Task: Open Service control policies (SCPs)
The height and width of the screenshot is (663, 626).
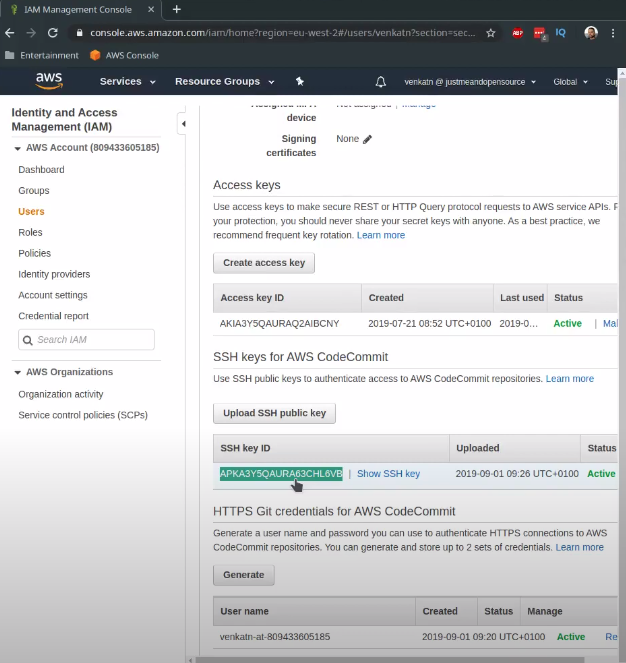Action: point(83,415)
